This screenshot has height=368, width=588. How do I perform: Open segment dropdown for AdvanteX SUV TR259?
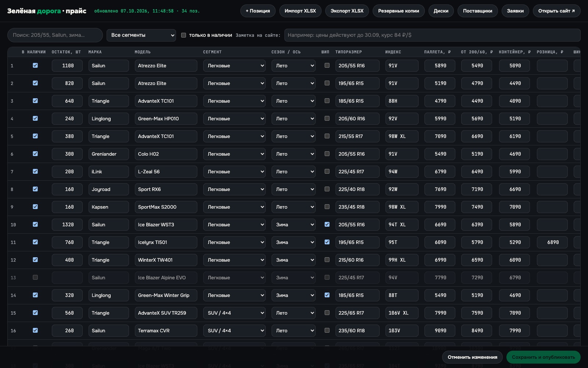coord(234,313)
